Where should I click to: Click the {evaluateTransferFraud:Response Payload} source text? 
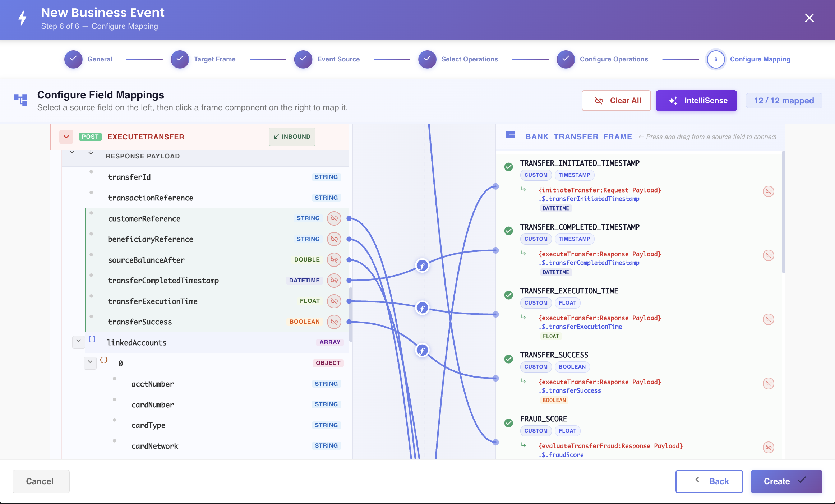pos(610,446)
